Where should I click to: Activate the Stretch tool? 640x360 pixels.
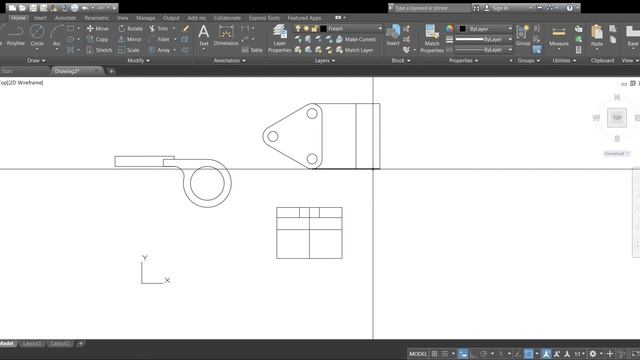click(99, 50)
